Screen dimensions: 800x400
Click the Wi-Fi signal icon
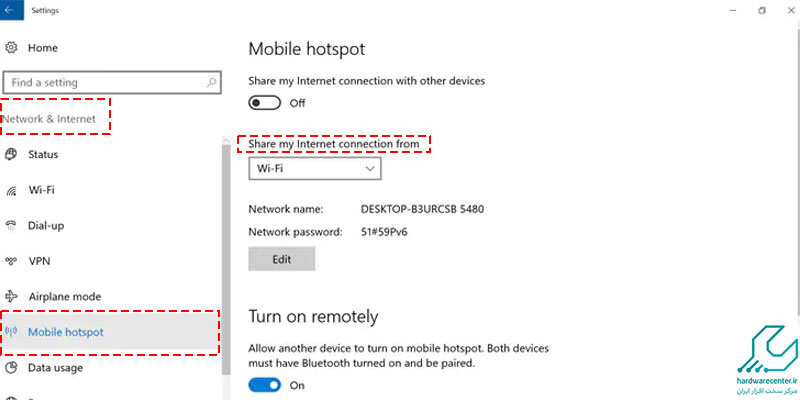point(12,190)
